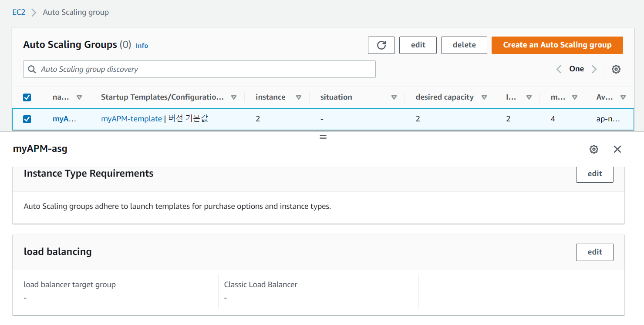Click Create an Auto Scaling group
The image size is (644, 325).
click(557, 45)
